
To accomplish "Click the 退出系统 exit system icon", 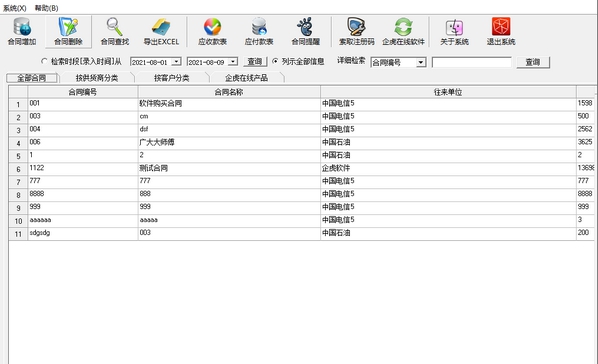I will [501, 32].
